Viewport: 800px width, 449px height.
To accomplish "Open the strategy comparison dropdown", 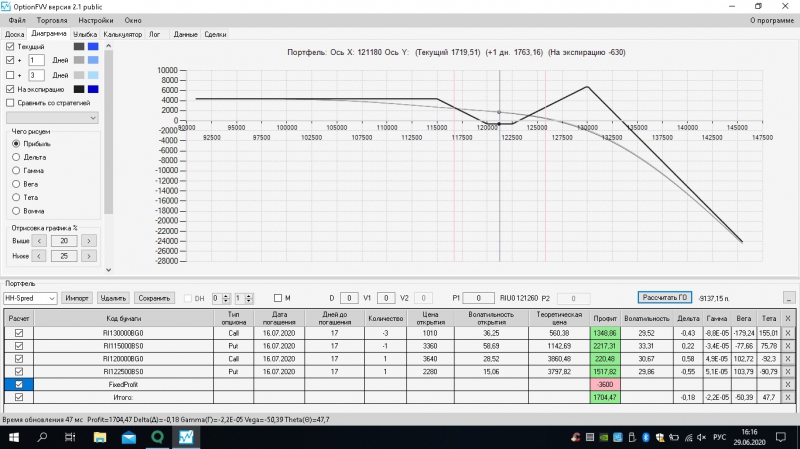I will click(52, 118).
